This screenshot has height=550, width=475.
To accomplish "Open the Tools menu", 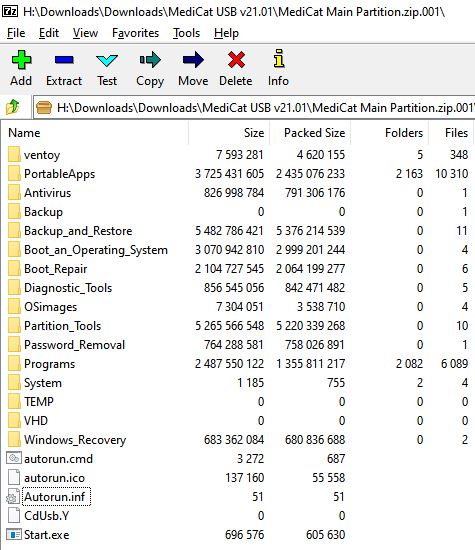I will (186, 33).
